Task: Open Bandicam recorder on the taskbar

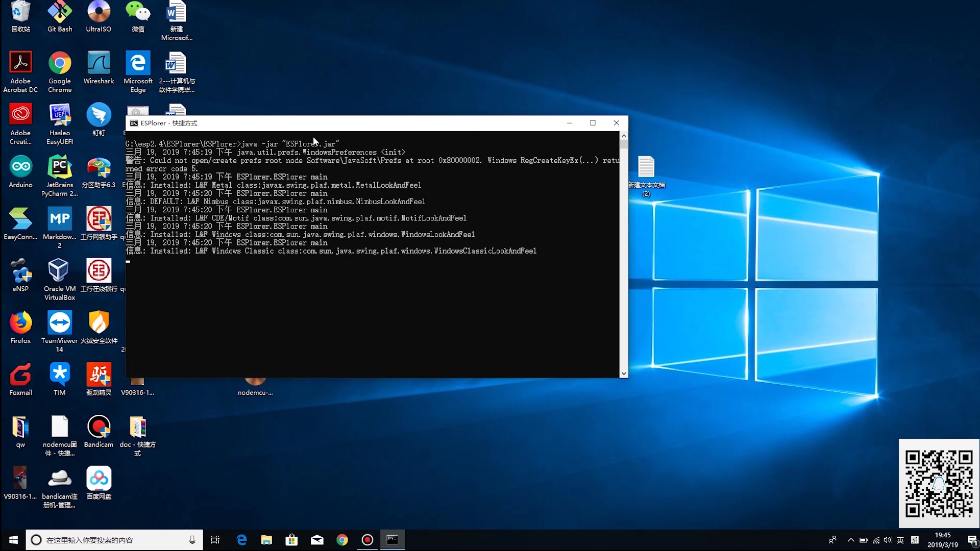Action: click(367, 540)
